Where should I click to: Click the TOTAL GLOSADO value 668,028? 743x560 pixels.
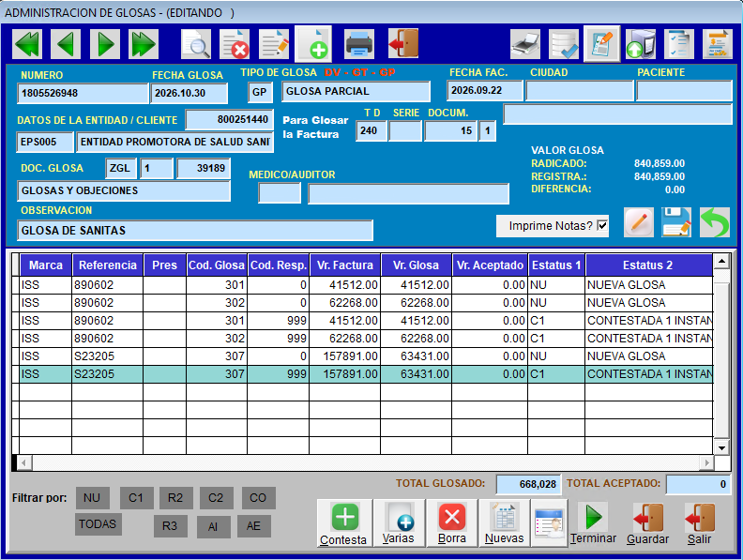528,484
